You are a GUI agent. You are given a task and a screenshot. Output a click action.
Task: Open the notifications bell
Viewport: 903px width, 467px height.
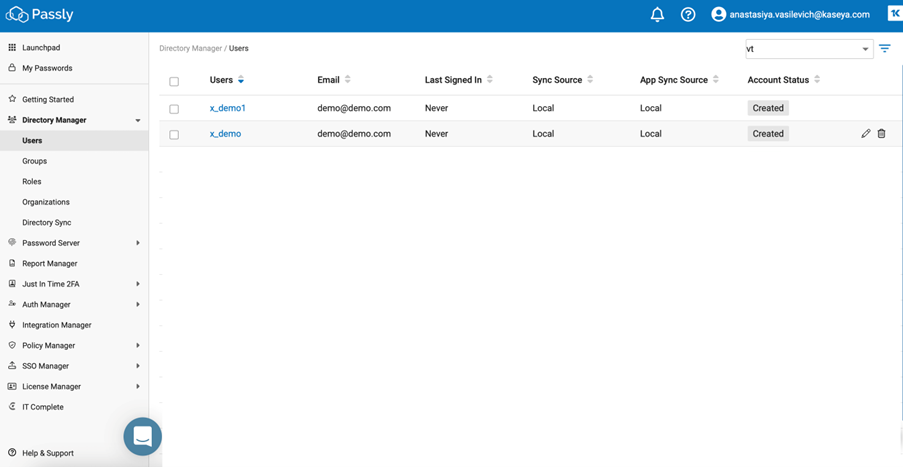[657, 15]
